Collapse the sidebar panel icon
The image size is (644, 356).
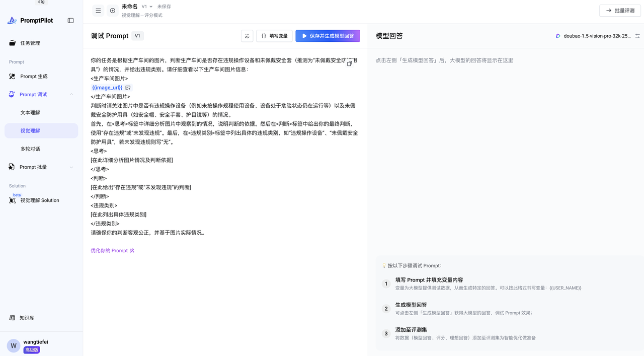[70, 21]
